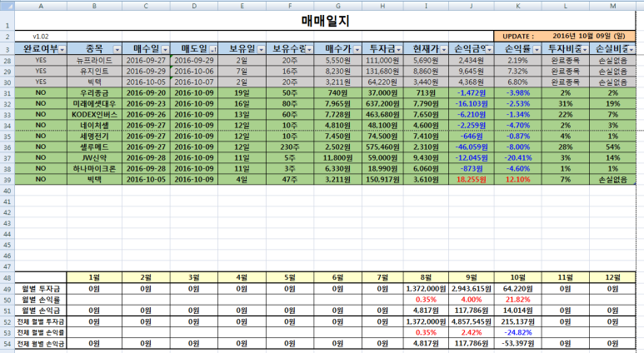Select row 39 header
Viewport: 644px width, 353px height.
click(x=7, y=180)
